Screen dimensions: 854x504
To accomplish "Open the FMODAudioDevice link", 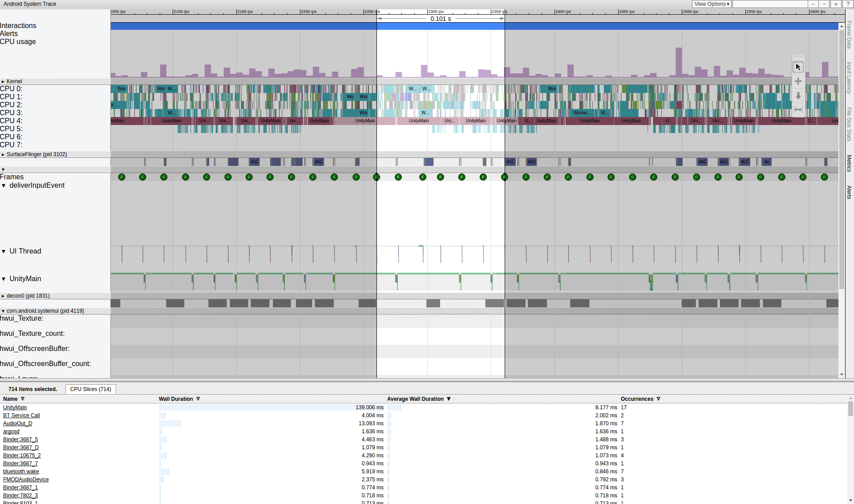I will click(26, 480).
